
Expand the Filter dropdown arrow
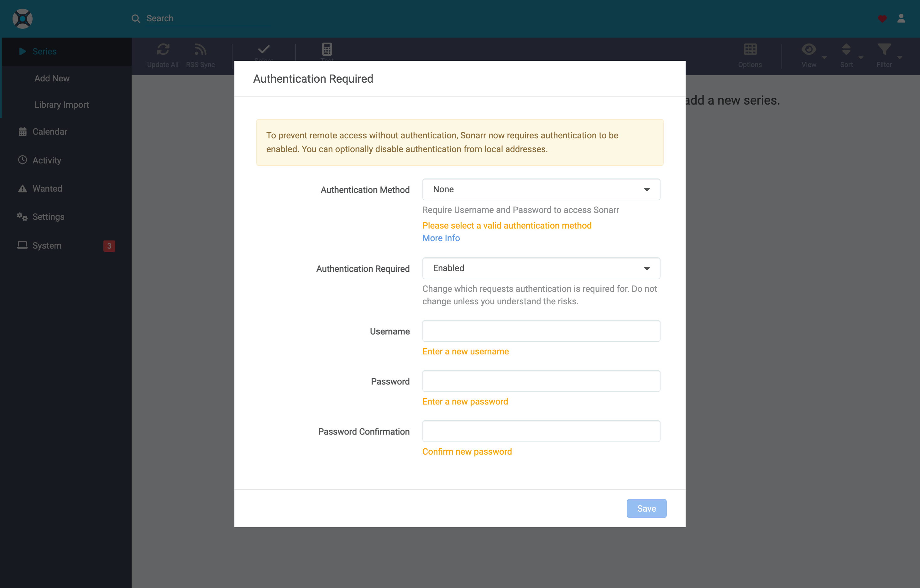[900, 58]
